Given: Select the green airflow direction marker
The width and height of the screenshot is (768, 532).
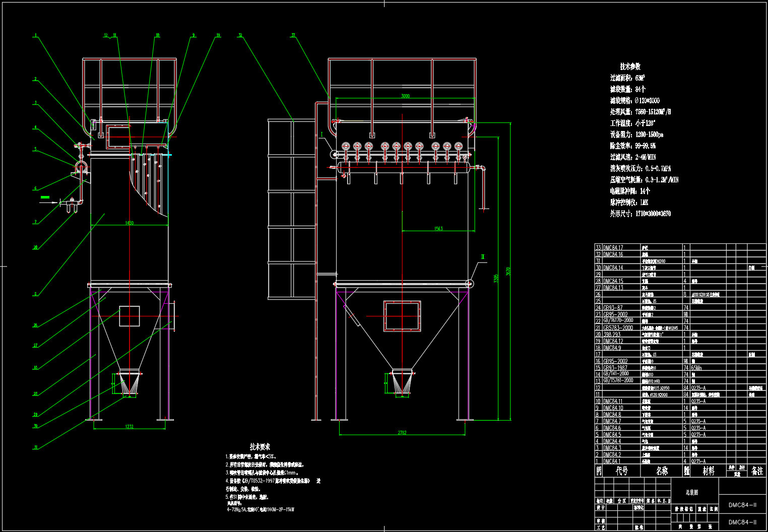Looking at the screenshot, I should [45, 197].
